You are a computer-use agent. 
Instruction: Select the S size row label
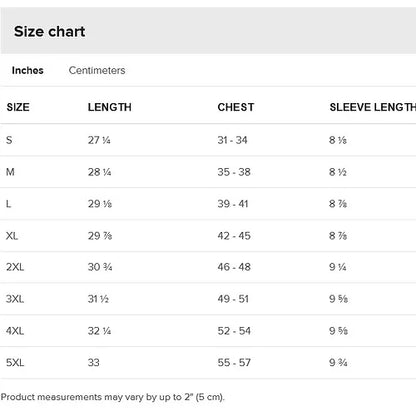[x=9, y=140]
